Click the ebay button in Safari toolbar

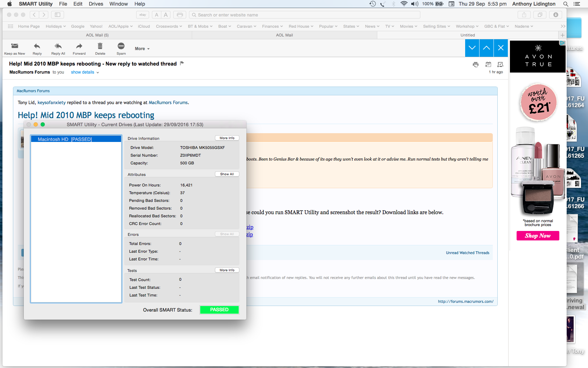pos(143,15)
